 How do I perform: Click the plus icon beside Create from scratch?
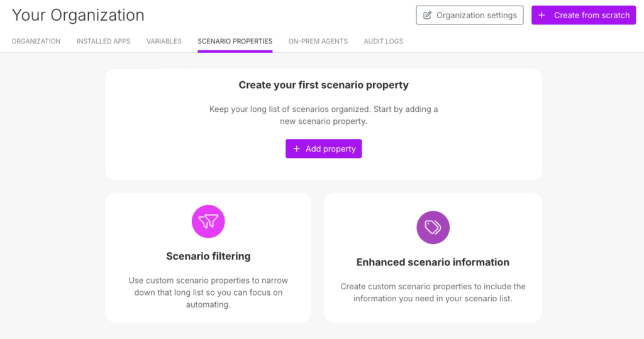(x=541, y=15)
